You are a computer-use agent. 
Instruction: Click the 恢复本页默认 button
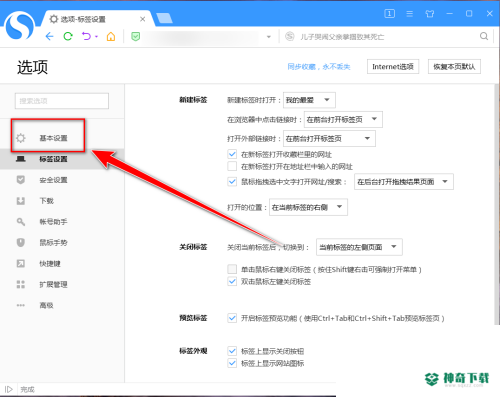coord(454,67)
